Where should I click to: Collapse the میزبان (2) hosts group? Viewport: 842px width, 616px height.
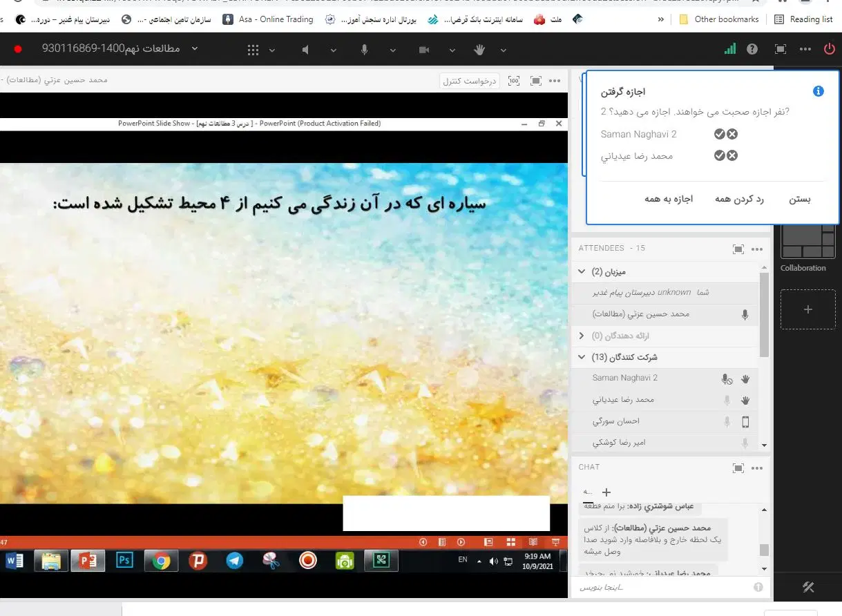(582, 272)
